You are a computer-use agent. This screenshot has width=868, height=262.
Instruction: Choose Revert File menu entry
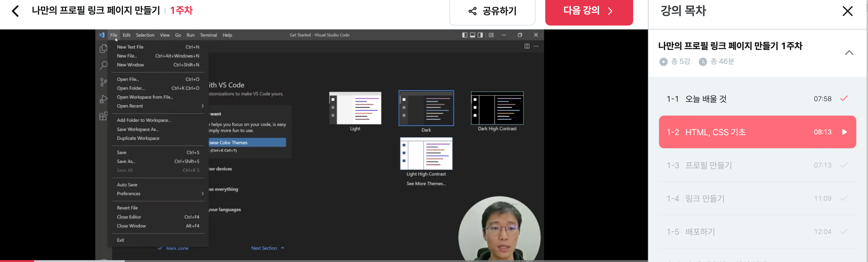(x=158, y=208)
